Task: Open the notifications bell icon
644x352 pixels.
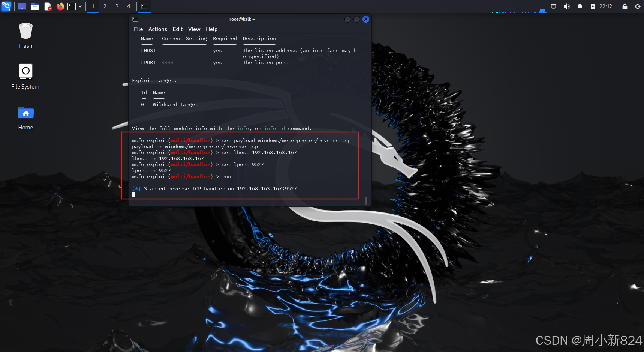Action: (580, 6)
